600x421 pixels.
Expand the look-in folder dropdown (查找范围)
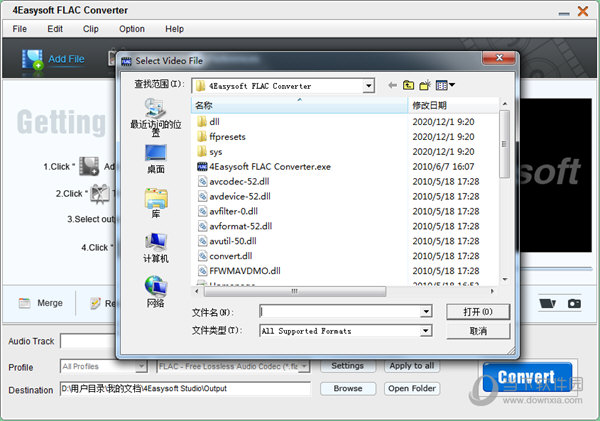368,86
